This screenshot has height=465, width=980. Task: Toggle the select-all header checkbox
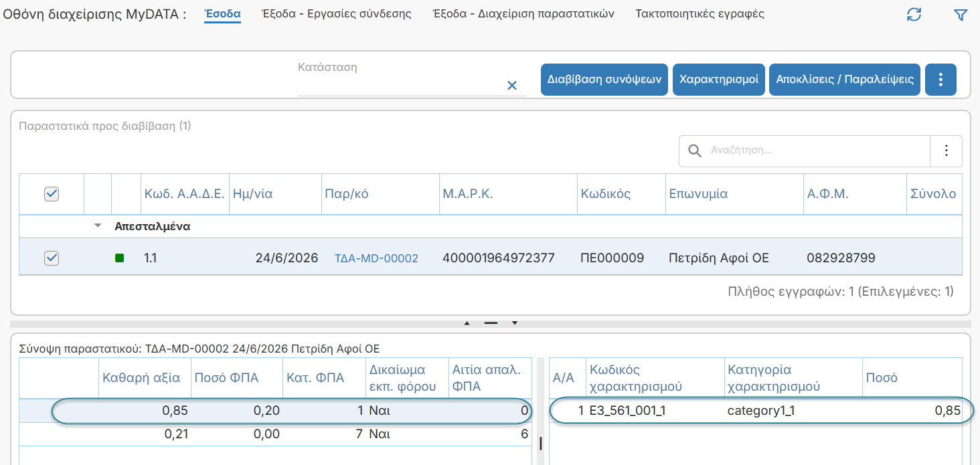click(52, 194)
